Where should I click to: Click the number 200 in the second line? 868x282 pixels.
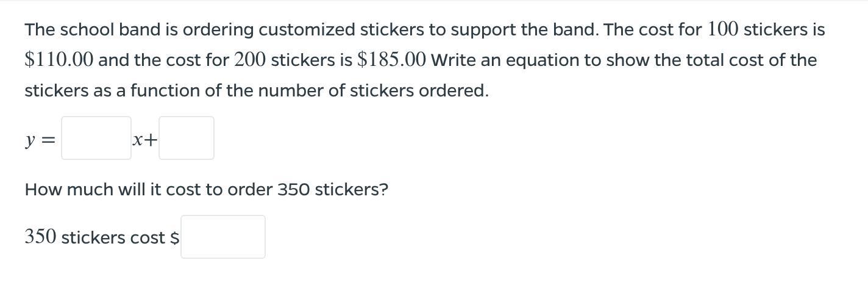[250, 60]
